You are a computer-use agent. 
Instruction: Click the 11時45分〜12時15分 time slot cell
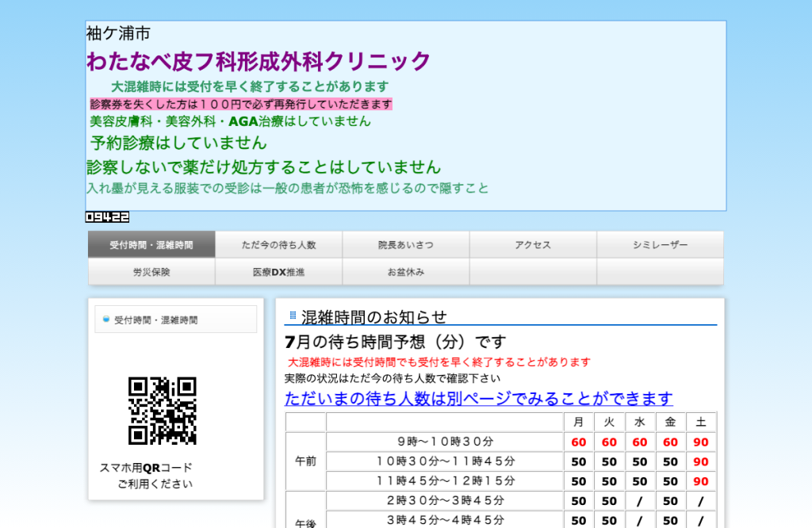point(445,481)
